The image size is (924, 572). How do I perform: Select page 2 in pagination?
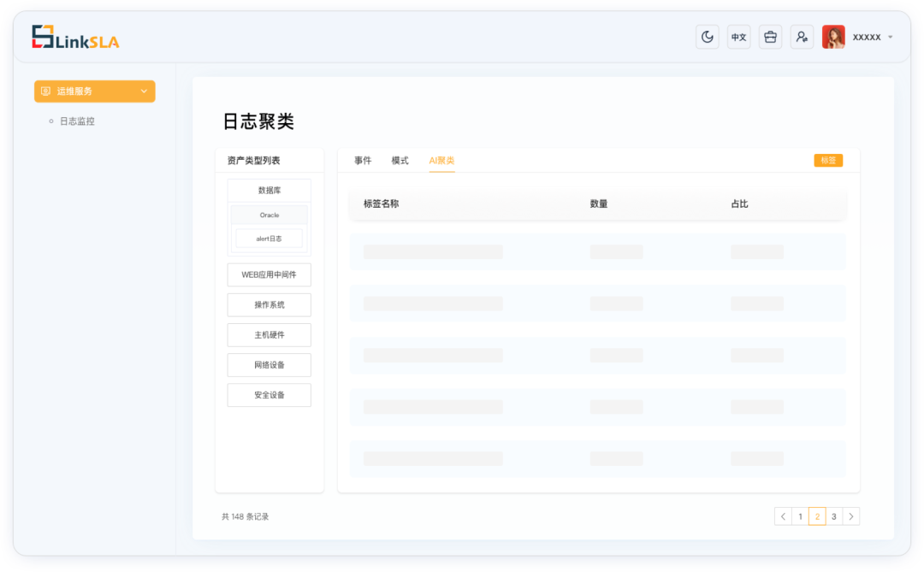pyautogui.click(x=817, y=516)
